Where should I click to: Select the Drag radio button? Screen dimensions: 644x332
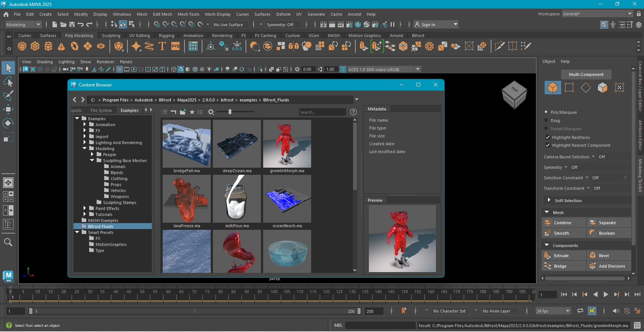(x=546, y=120)
